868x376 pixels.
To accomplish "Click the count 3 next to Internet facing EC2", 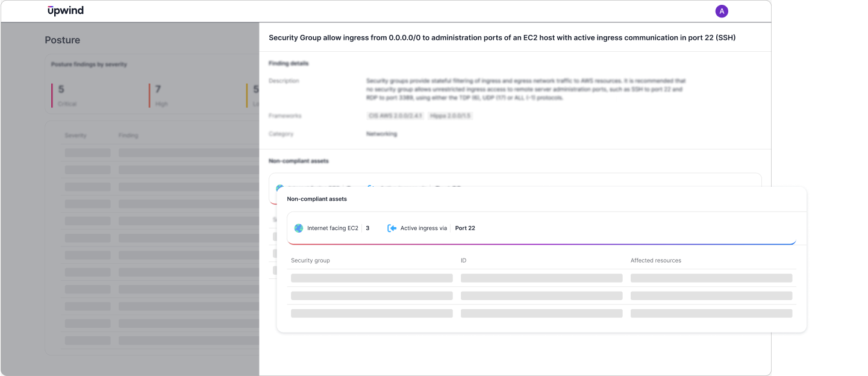I will click(367, 228).
